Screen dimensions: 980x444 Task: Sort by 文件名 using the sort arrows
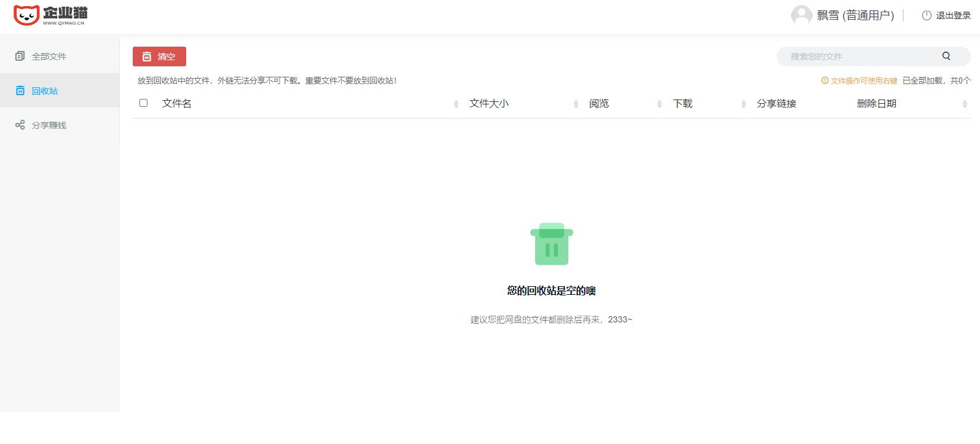tap(456, 104)
